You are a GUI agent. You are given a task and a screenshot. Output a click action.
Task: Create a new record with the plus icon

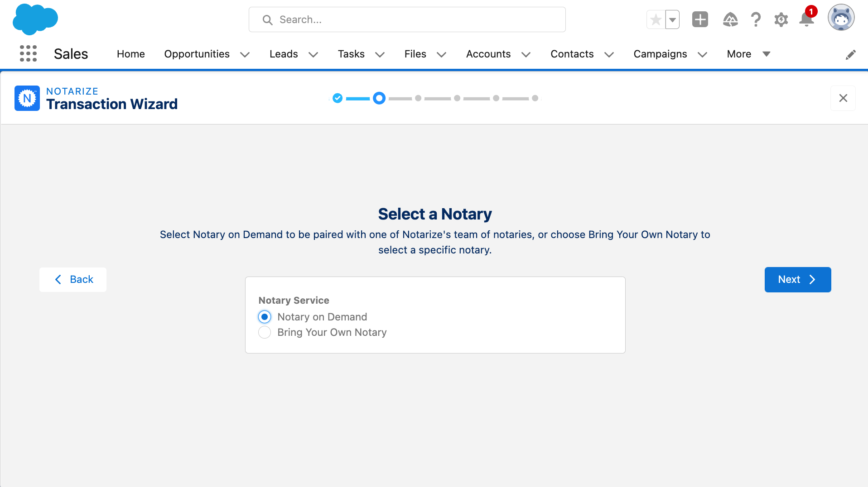(699, 19)
